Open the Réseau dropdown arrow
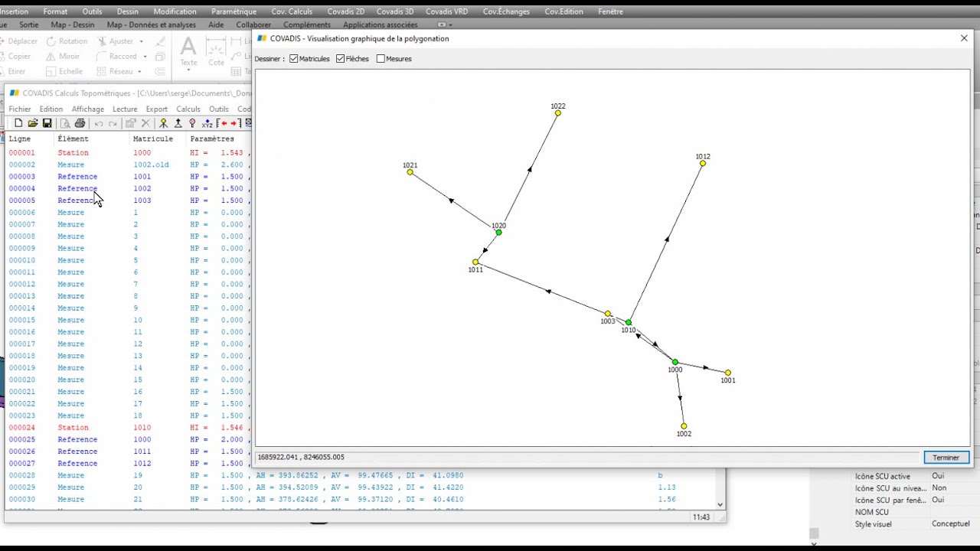 [x=139, y=71]
